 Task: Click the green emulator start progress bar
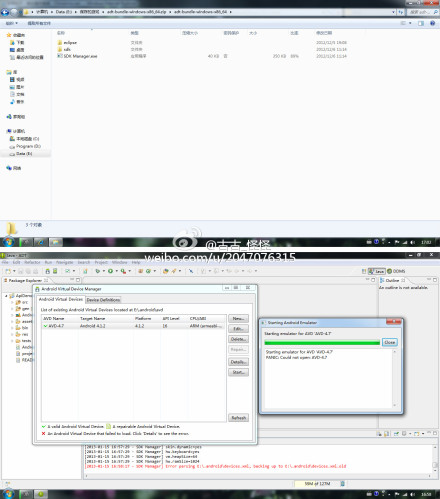coord(322,342)
